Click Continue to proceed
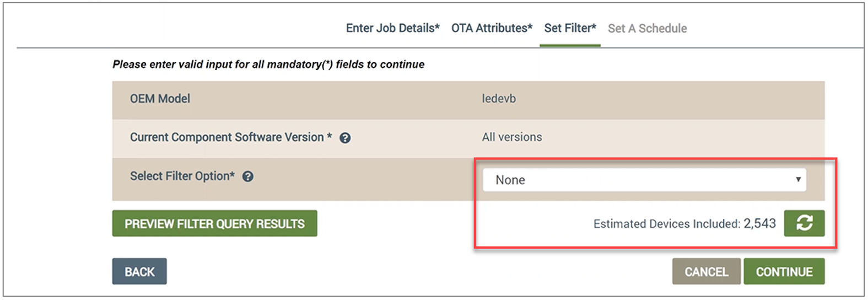This screenshot has width=868, height=300. (784, 271)
